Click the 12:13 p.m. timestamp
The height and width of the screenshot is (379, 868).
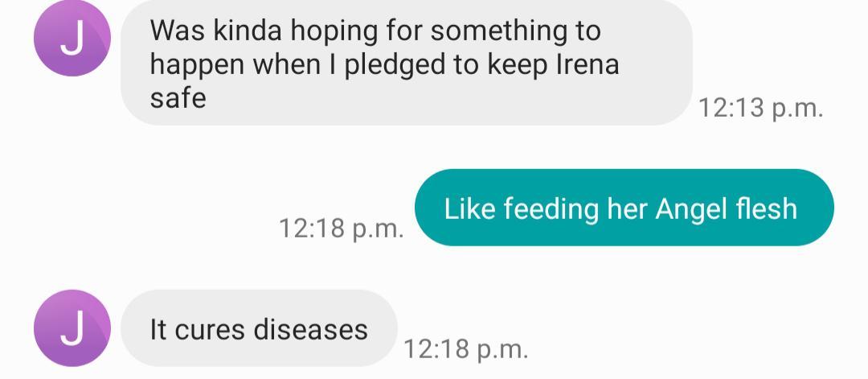[760, 108]
